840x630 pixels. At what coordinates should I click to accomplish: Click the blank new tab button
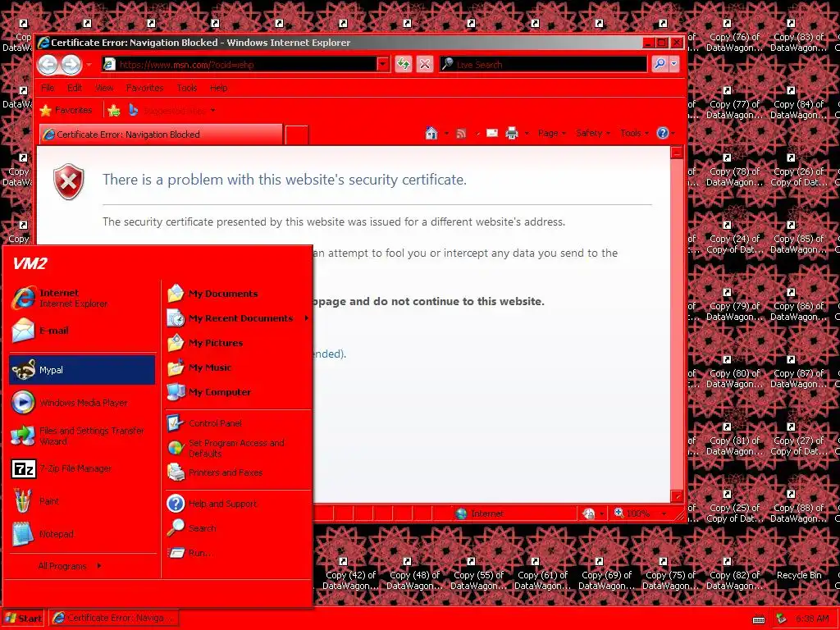click(x=297, y=135)
